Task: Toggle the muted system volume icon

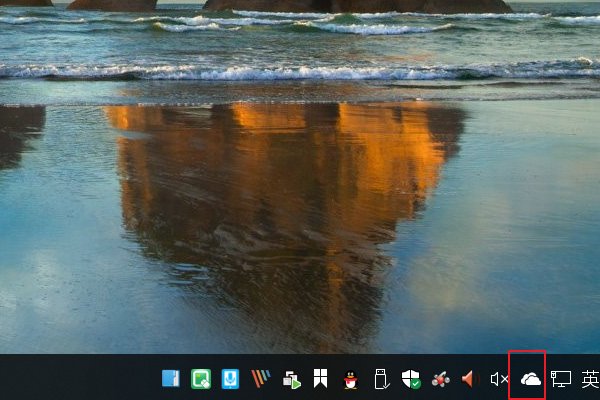Action: [x=499, y=379]
